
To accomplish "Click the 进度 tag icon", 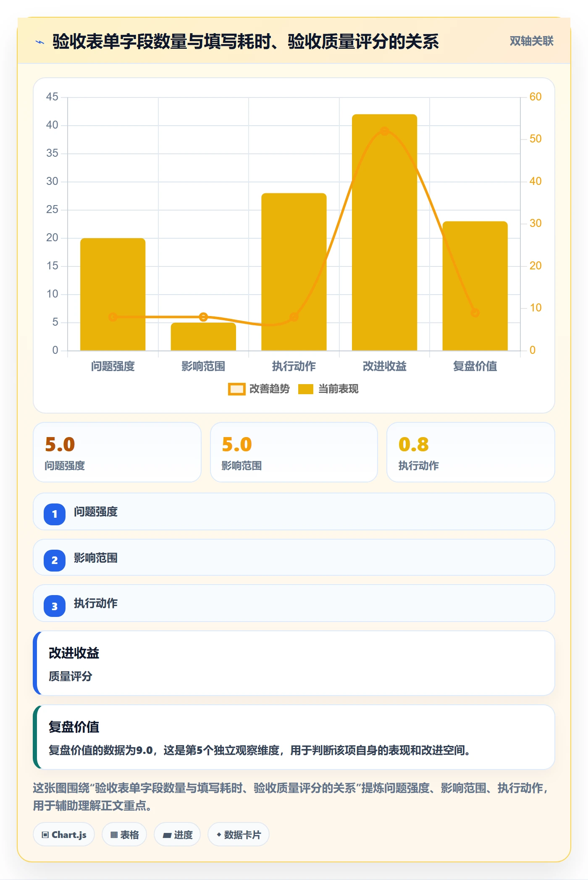I will coord(167,835).
